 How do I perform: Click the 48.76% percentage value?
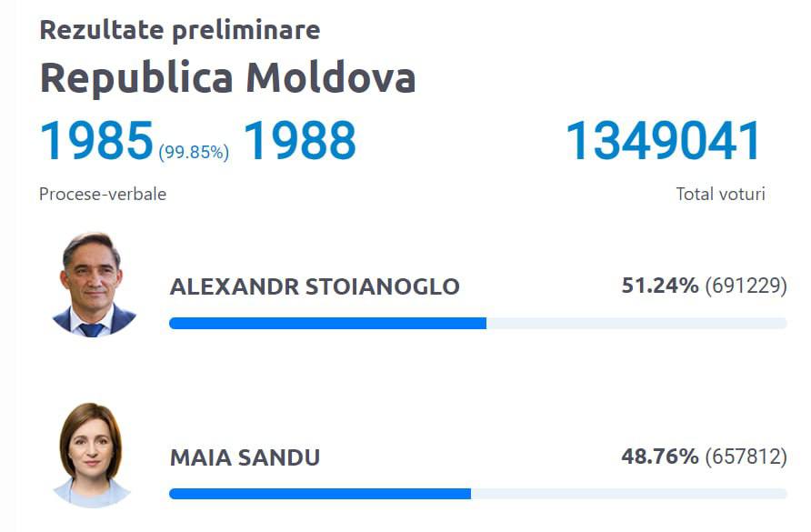[x=660, y=456]
